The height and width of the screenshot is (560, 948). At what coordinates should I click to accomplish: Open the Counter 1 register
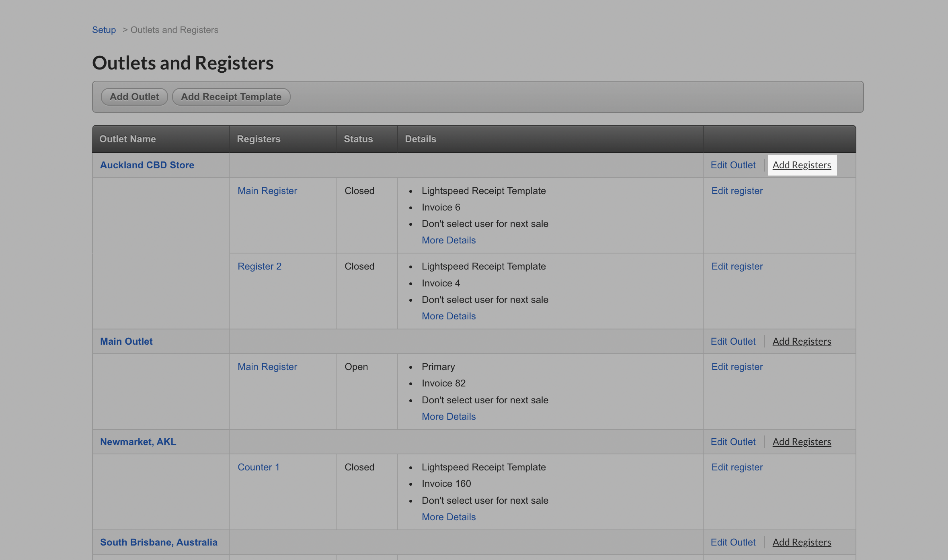[259, 467]
